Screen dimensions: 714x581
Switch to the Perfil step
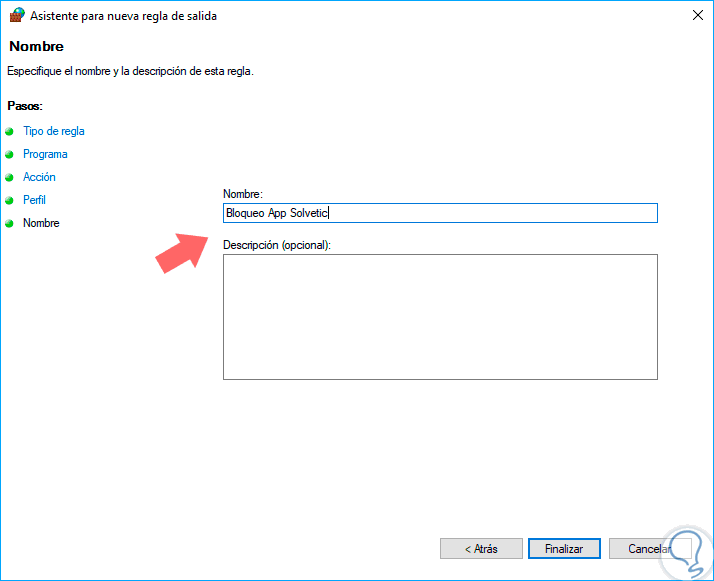tap(34, 200)
